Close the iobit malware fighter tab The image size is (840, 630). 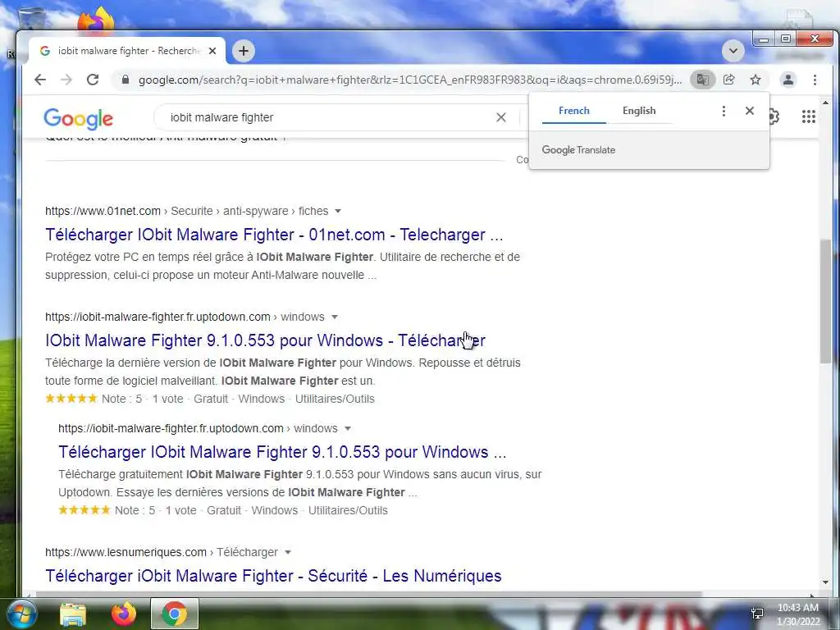pos(212,51)
